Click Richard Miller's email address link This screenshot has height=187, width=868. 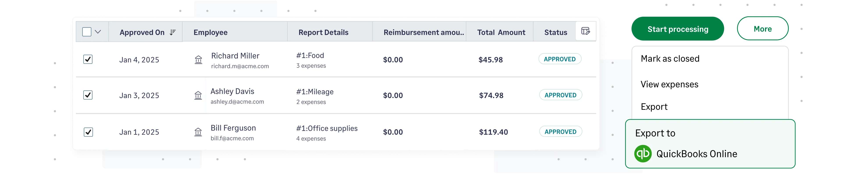point(240,66)
